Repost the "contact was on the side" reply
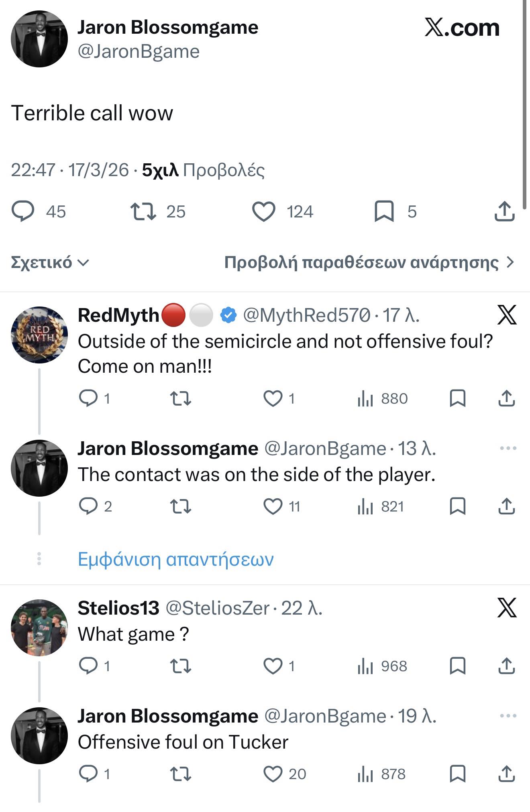The width and height of the screenshot is (530, 812). point(181,506)
